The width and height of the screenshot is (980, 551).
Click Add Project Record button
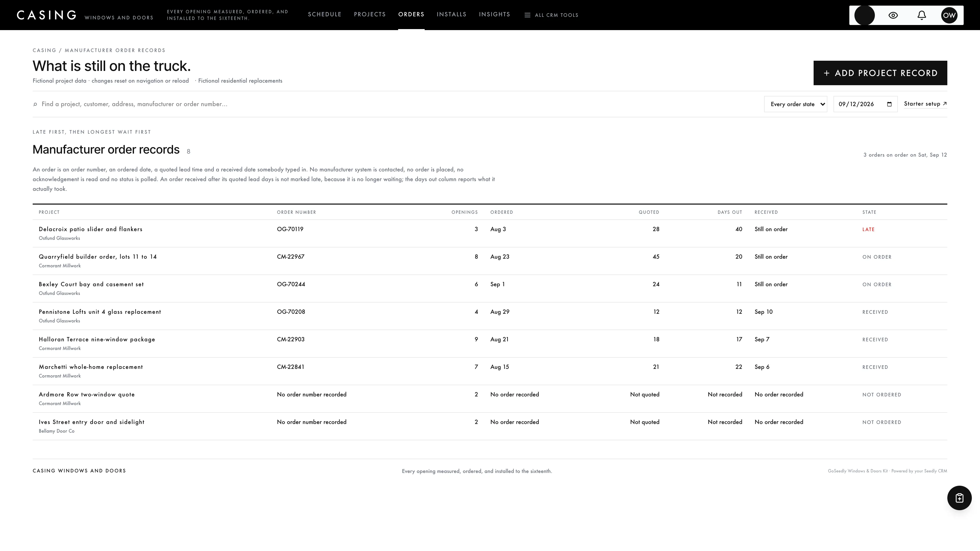880,73
